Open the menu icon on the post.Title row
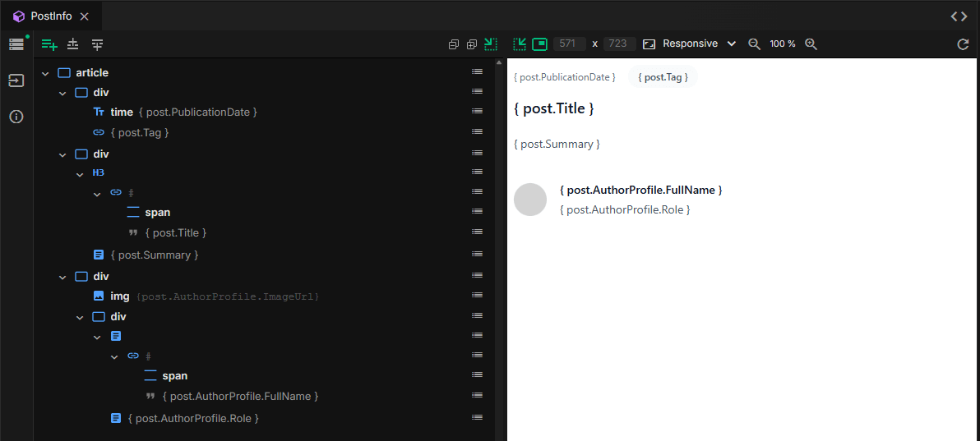980x441 pixels. click(x=478, y=232)
